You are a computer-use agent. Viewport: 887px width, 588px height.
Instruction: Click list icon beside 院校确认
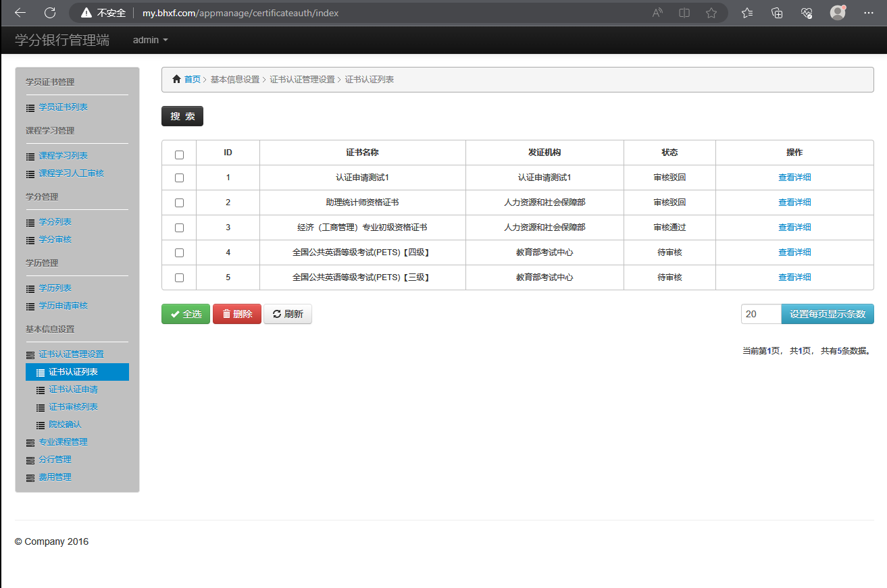(41, 425)
